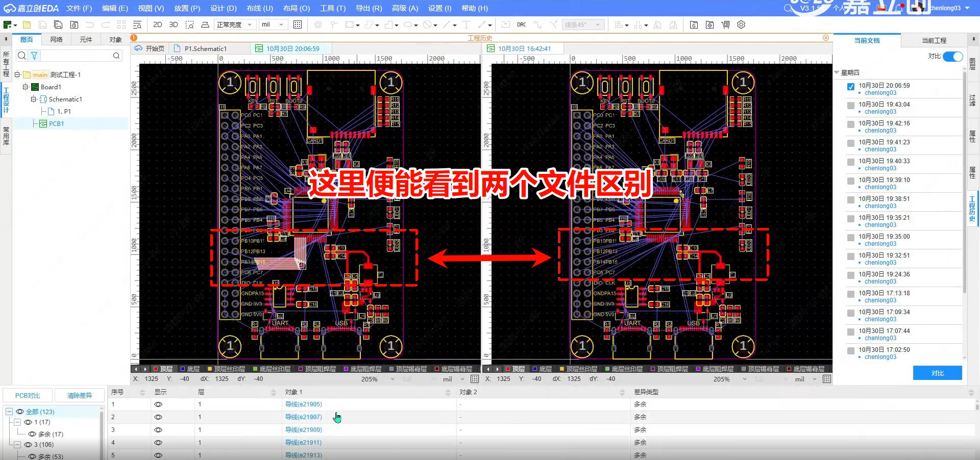Toggle the 对比 compare switch
980x460 pixels.
pos(952,56)
